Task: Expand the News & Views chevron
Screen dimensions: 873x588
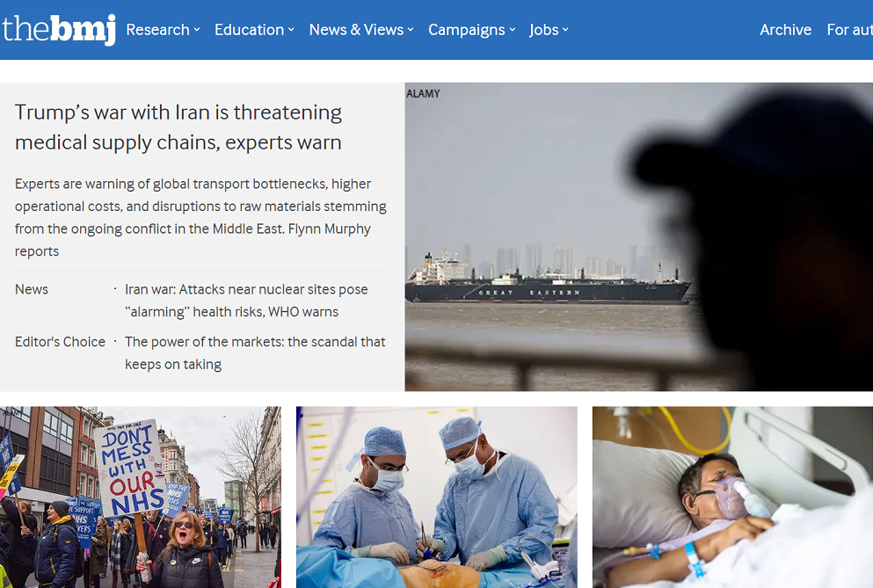Action: [x=411, y=30]
